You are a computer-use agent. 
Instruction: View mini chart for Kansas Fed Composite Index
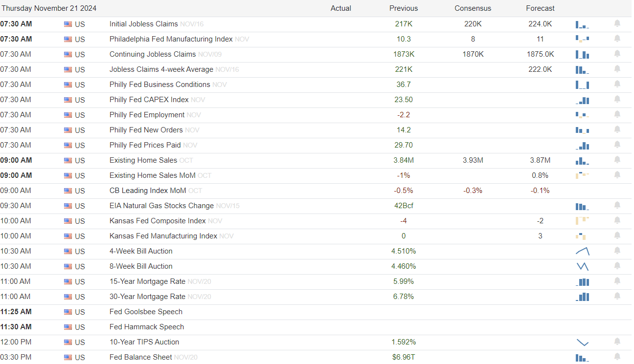[x=583, y=220]
